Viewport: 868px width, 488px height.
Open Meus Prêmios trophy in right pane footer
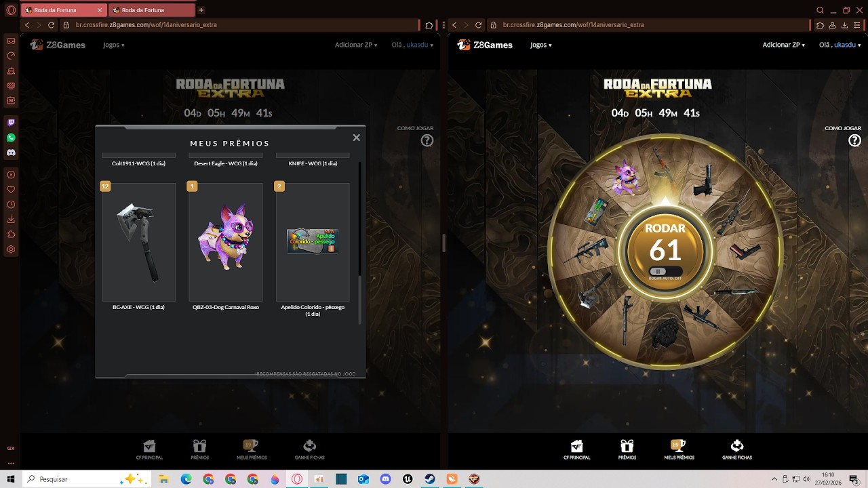tap(679, 449)
